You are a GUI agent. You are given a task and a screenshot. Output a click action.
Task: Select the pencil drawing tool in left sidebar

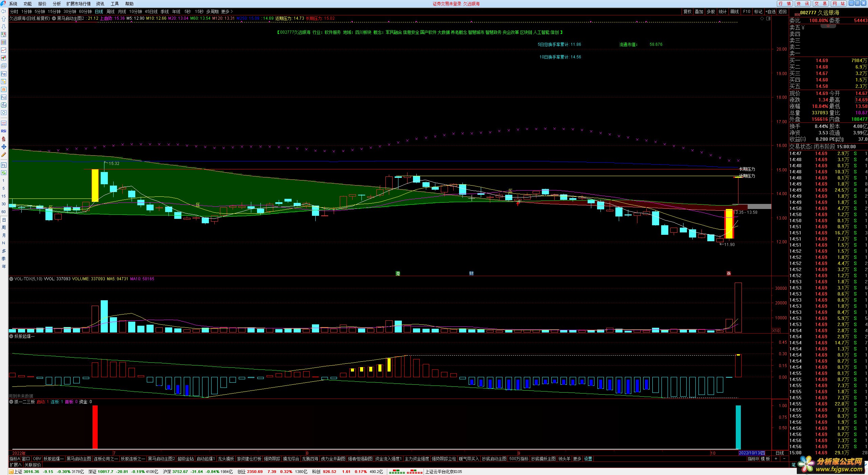click(4, 154)
